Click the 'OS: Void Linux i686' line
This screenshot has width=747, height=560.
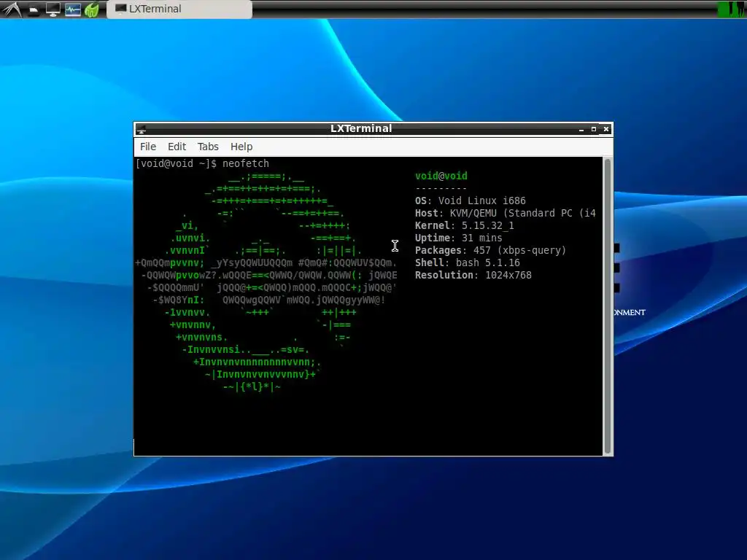pyautogui.click(x=471, y=201)
